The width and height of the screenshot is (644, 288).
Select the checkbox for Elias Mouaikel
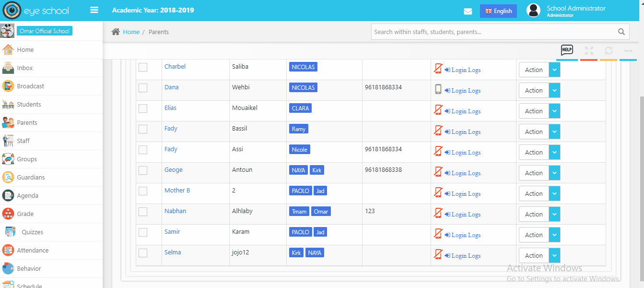tap(143, 108)
